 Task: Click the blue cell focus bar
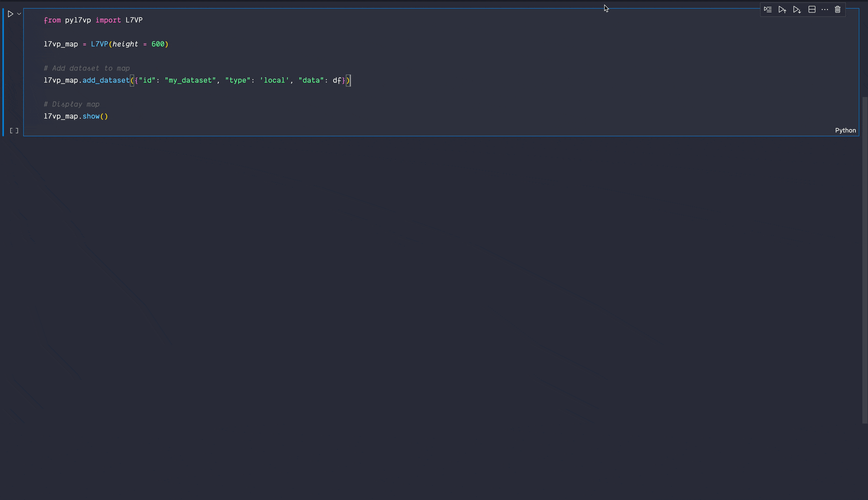(3, 72)
